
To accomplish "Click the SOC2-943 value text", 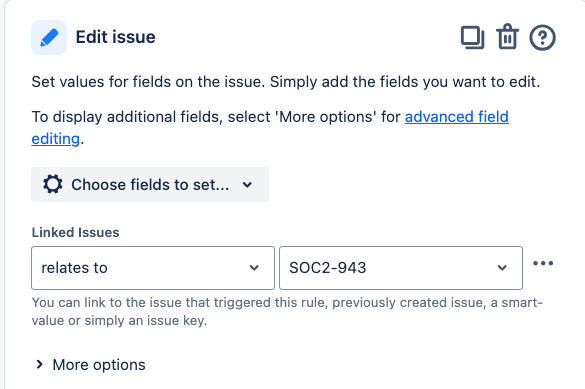I will pos(328,268).
